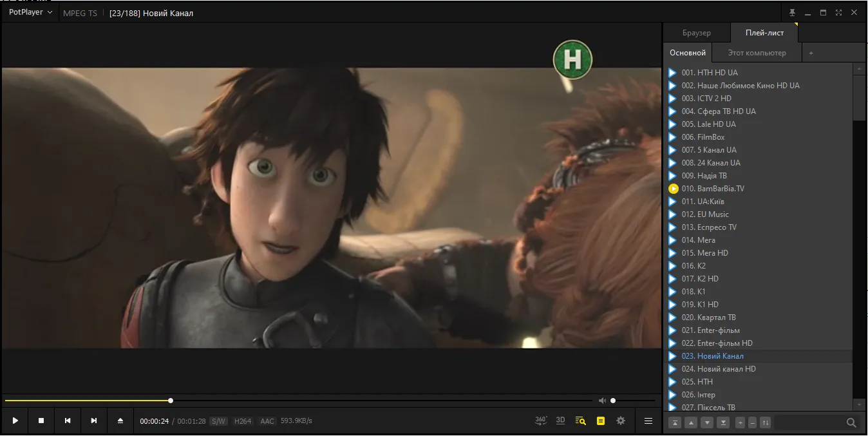Screen dimensions: 868x436
Task: Select the Основной playlist tab
Action: click(688, 53)
